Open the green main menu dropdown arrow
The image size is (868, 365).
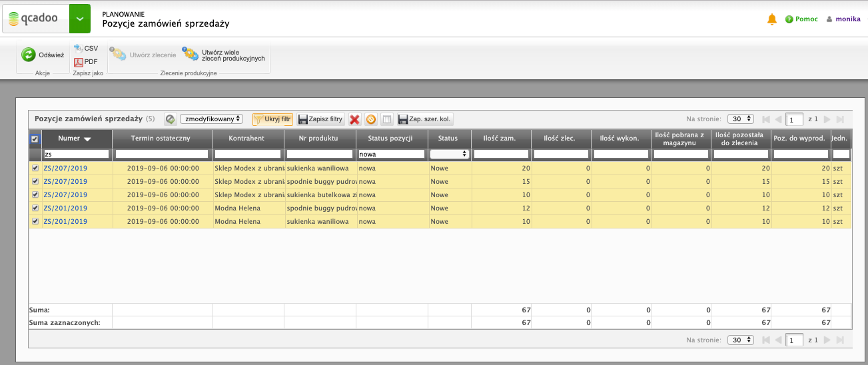pos(80,19)
